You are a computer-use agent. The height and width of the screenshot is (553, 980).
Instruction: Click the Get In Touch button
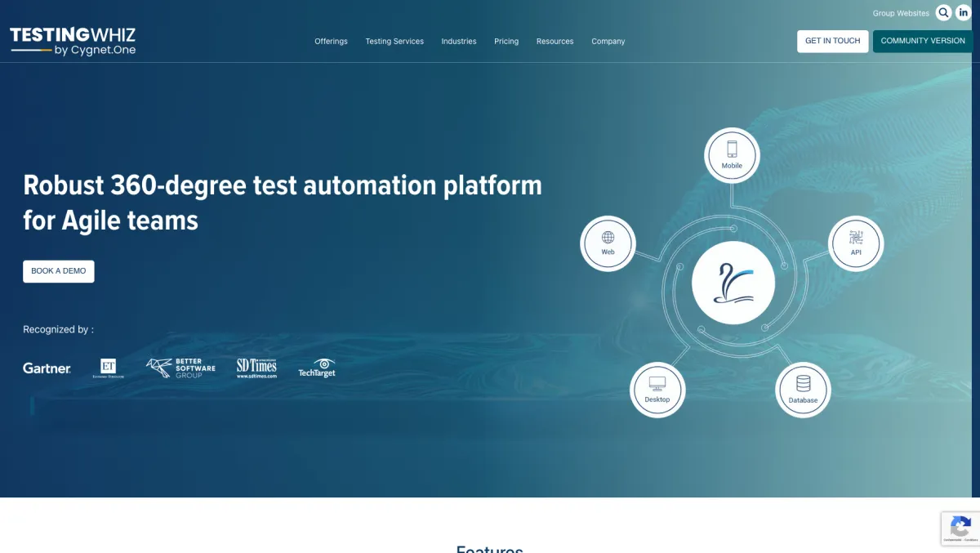(x=832, y=41)
